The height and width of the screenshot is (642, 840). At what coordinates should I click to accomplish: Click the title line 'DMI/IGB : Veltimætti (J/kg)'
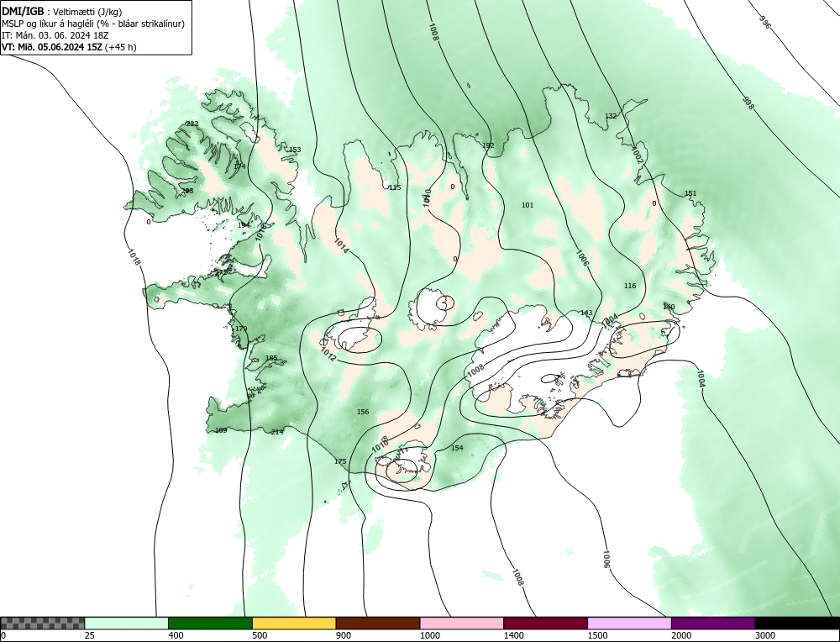[63, 11]
